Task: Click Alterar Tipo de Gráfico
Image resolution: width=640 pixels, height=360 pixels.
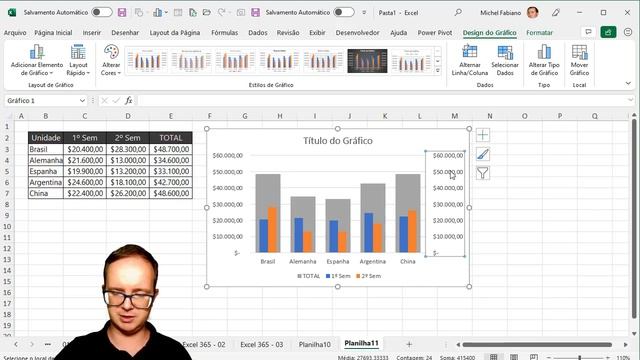Action: pos(544,60)
